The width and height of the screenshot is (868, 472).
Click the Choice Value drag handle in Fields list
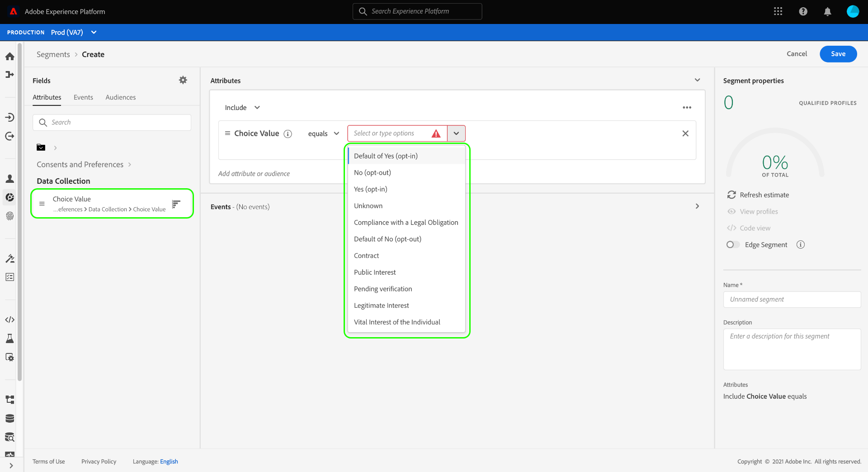coord(42,204)
